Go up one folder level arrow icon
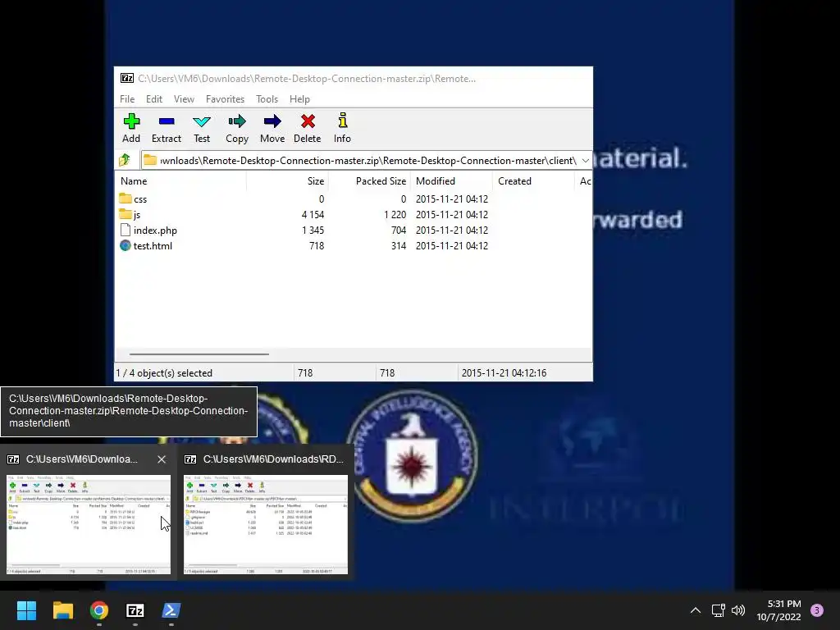The height and width of the screenshot is (630, 840). coord(125,160)
